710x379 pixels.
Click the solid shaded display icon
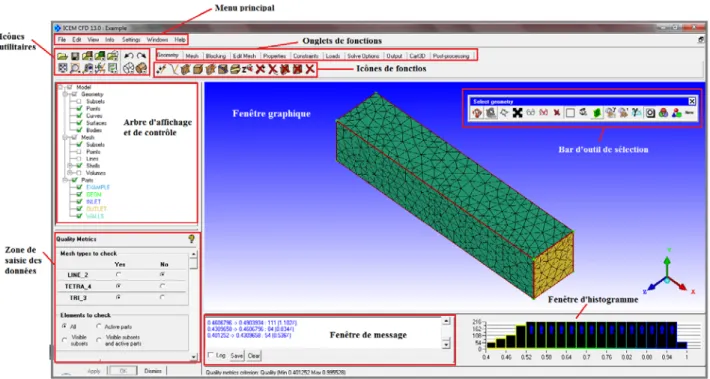(141, 68)
